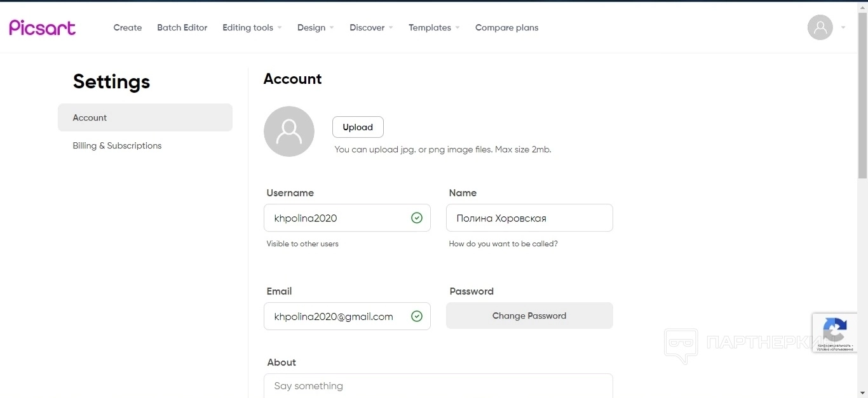Switch to Billing & Subscriptions tab
The width and height of the screenshot is (868, 398).
click(x=117, y=145)
